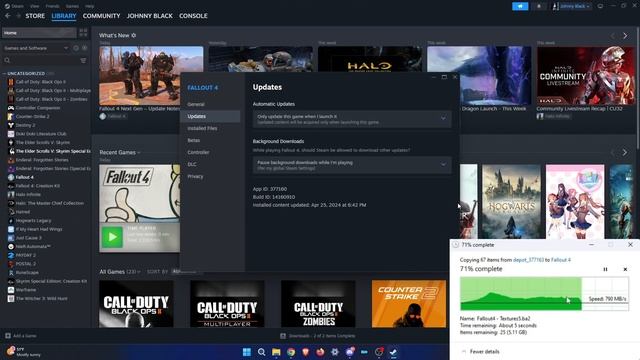Collapse copy dialog with Fewer details
The image size is (640, 360).
pos(480,351)
